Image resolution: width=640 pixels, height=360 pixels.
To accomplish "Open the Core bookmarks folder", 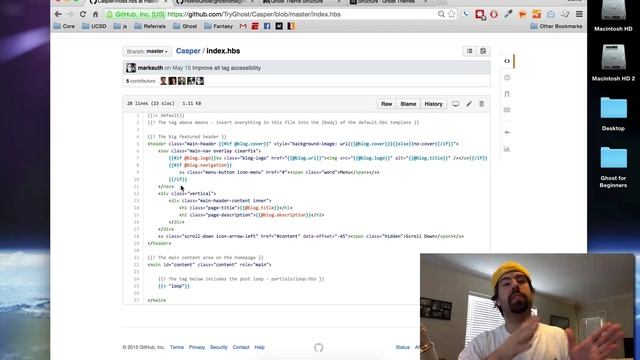I will (64, 26).
